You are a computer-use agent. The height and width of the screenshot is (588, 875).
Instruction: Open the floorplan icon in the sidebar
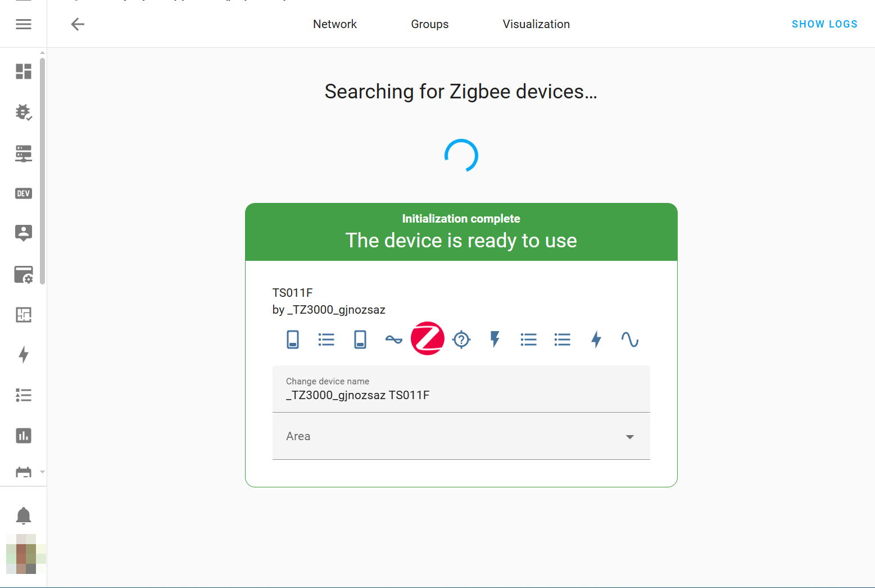tap(24, 315)
